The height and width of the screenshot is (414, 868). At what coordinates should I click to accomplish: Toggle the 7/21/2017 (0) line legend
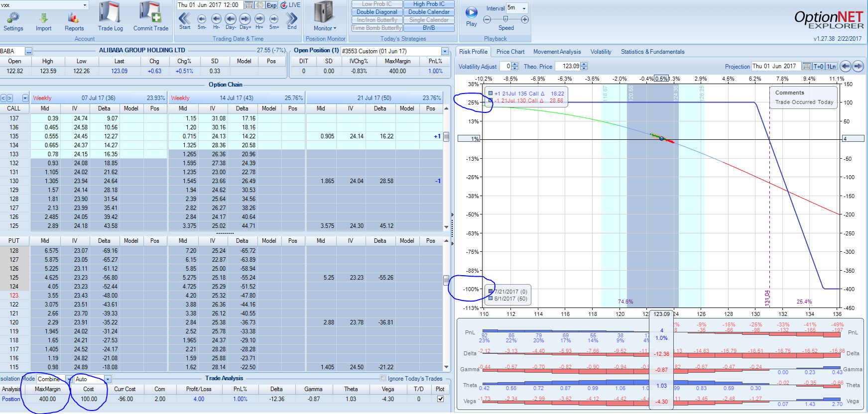[x=491, y=291]
